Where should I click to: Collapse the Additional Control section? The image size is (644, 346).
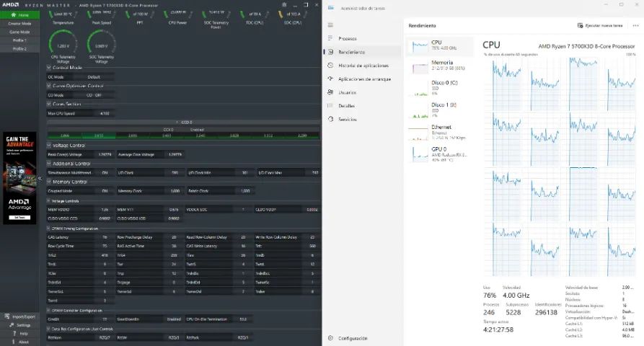tap(49, 164)
